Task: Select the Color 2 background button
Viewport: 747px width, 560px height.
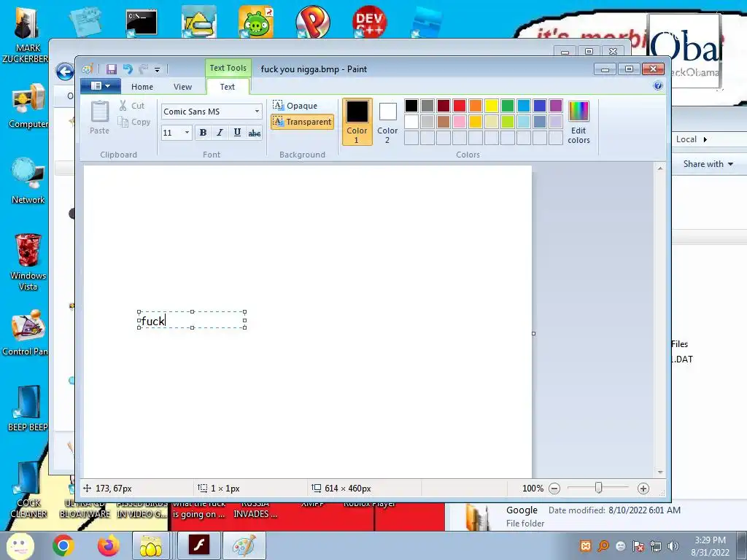Action: (x=387, y=122)
